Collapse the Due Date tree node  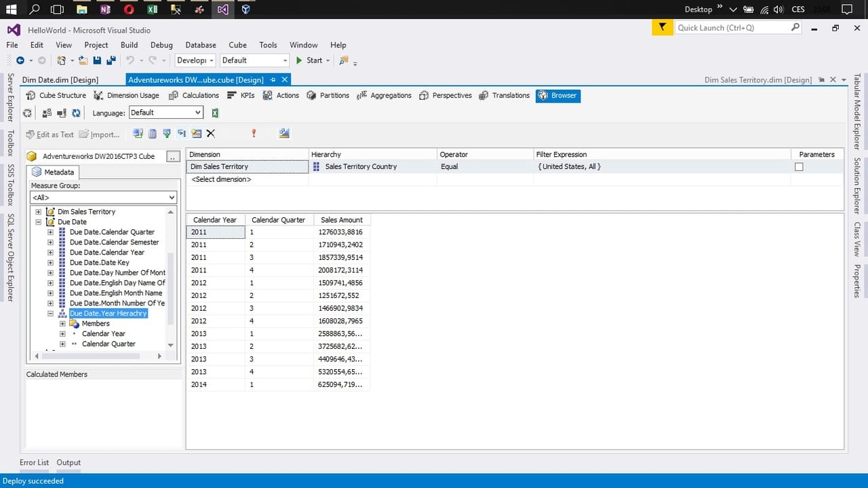click(39, 222)
